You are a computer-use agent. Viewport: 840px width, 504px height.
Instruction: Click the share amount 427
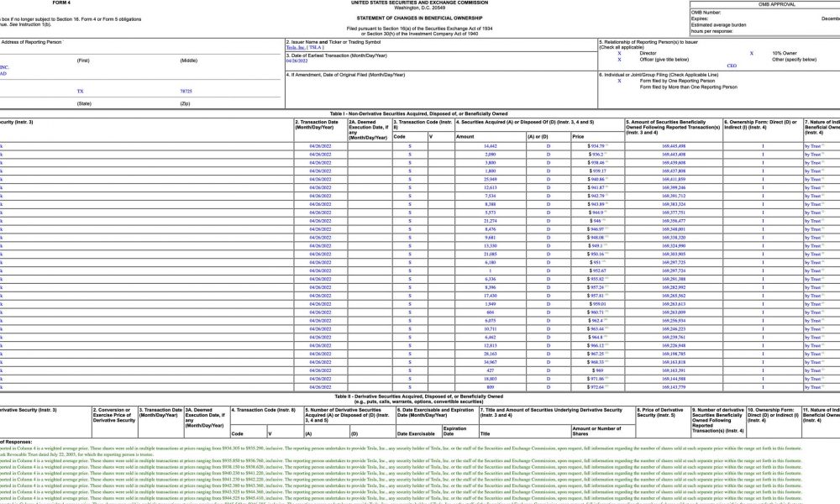point(490,370)
